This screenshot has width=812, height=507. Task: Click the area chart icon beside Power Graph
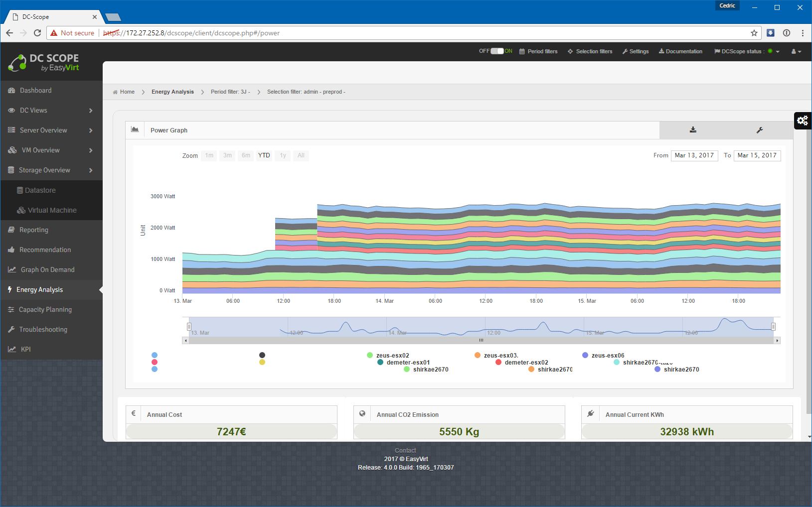point(135,129)
